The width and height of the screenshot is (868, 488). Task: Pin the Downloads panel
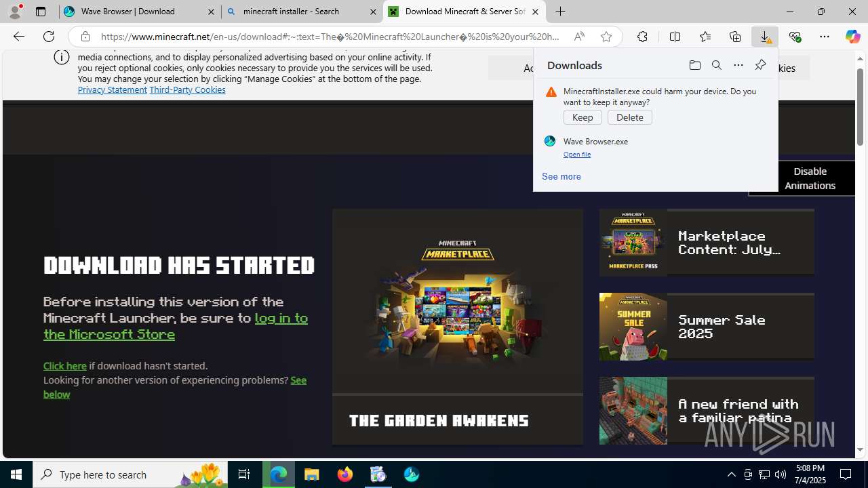(x=760, y=65)
